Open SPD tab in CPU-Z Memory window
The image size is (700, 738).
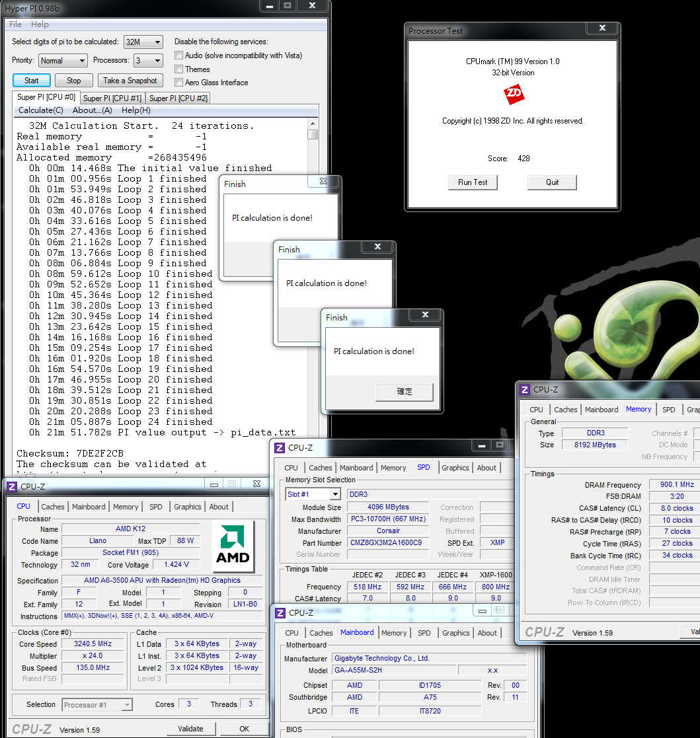[x=668, y=410]
